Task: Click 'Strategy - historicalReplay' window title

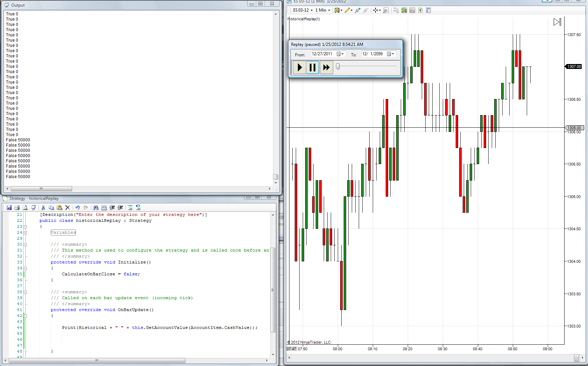Action: pyautogui.click(x=34, y=198)
